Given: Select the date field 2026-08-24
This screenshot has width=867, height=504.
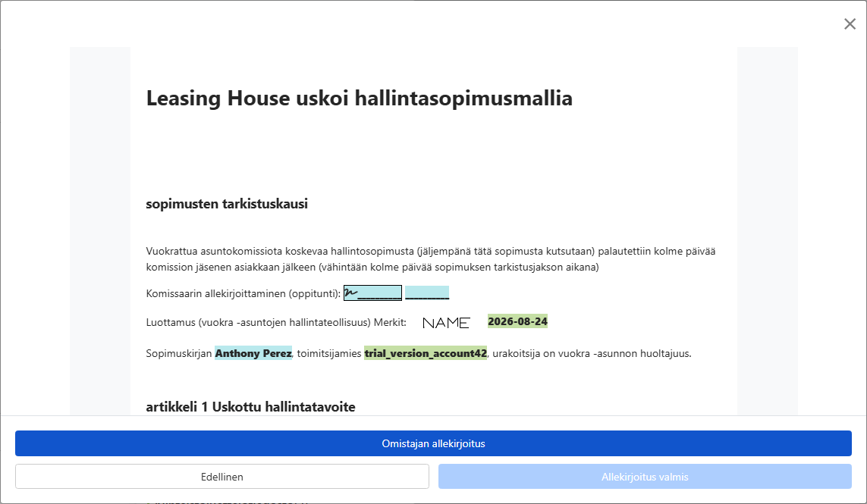Looking at the screenshot, I should (x=517, y=321).
